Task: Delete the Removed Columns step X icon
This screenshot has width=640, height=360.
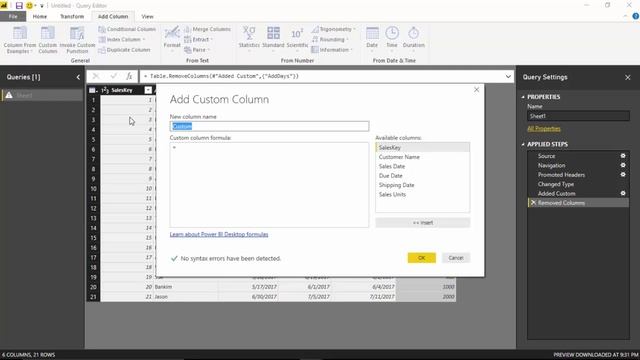Action: coord(533,203)
